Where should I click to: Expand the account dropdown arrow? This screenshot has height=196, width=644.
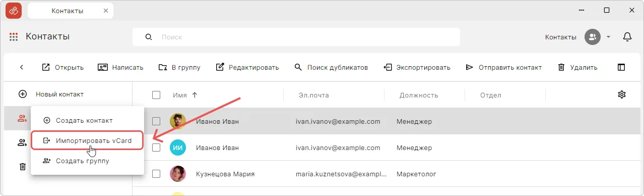point(608,37)
